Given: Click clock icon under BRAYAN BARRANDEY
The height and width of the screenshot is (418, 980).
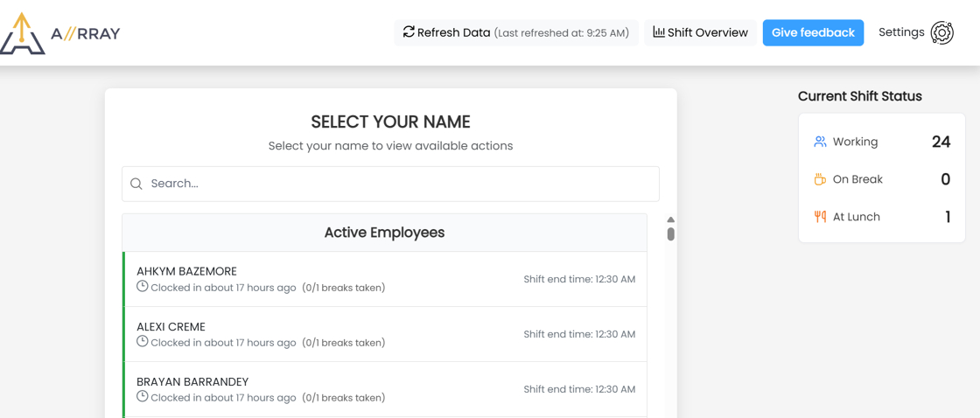Looking at the screenshot, I should click(143, 397).
